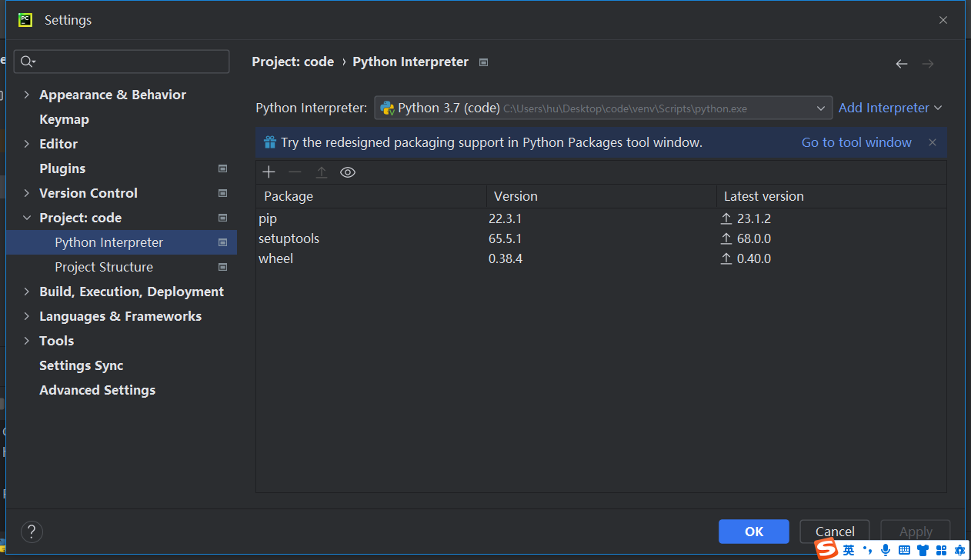Select Keymap in settings tree
The height and width of the screenshot is (560, 971).
pyautogui.click(x=64, y=119)
